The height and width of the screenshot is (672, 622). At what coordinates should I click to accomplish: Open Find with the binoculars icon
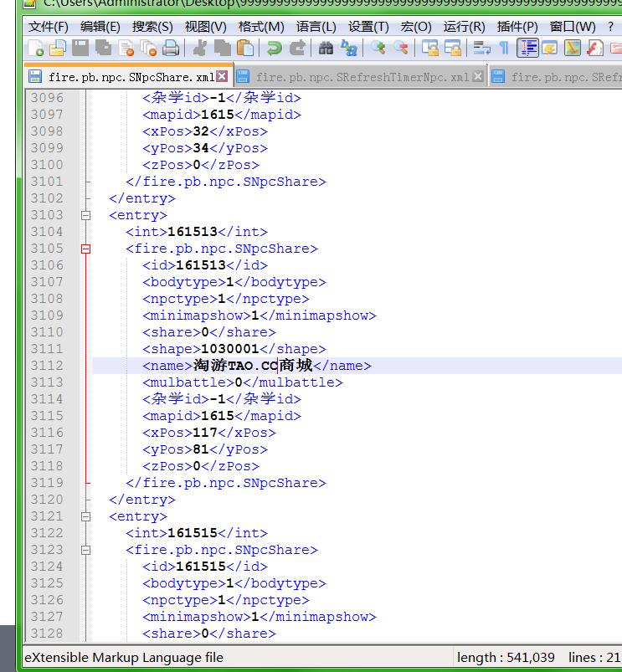[x=326, y=48]
